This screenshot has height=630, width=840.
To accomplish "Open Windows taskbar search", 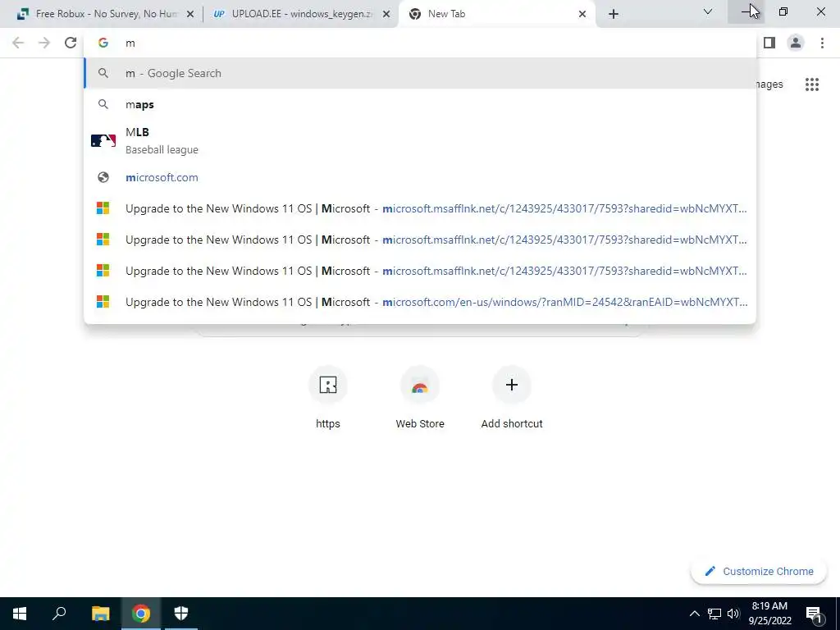I will click(x=59, y=614).
